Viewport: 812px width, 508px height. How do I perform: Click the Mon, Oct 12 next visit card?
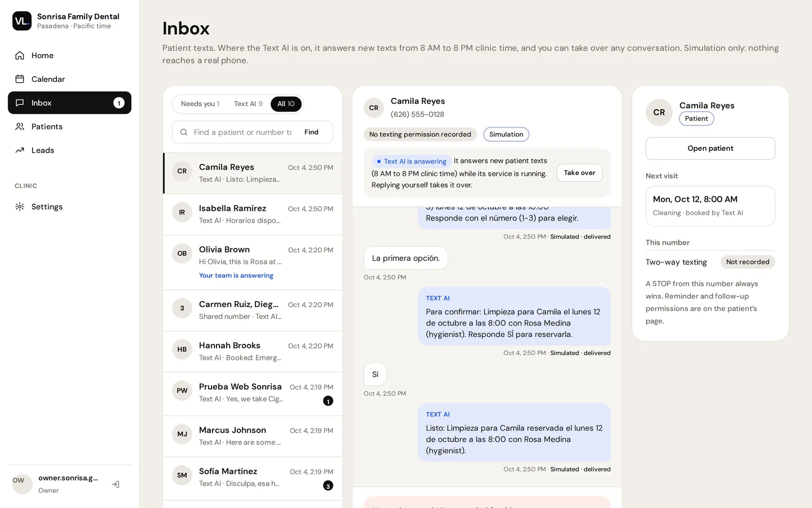click(x=710, y=206)
